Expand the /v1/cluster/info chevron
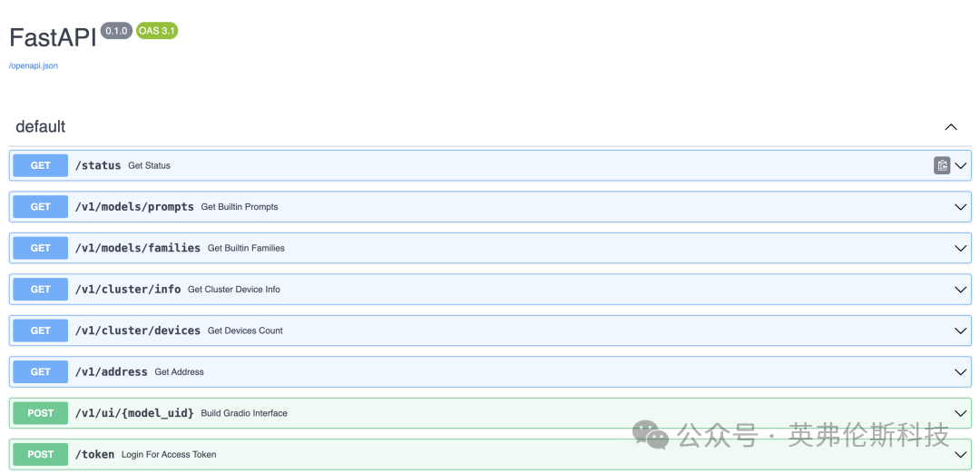This screenshot has width=980, height=474. click(961, 290)
